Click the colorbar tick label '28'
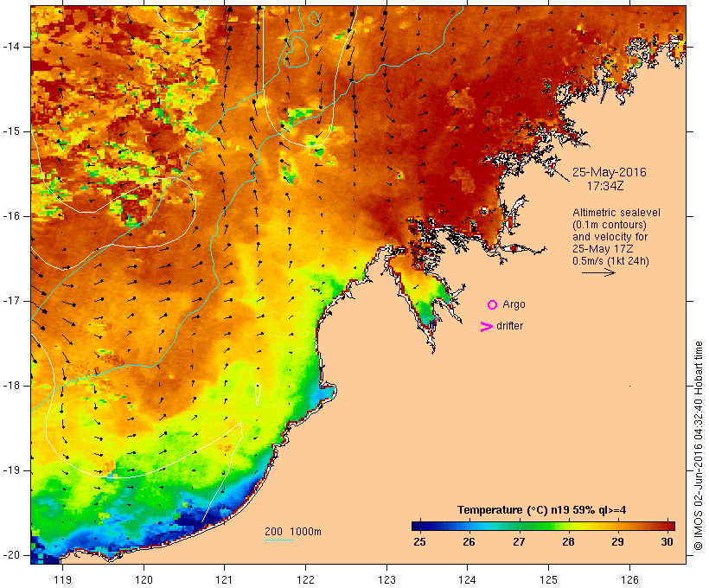Image resolution: width=709 pixels, height=588 pixels. 568,542
